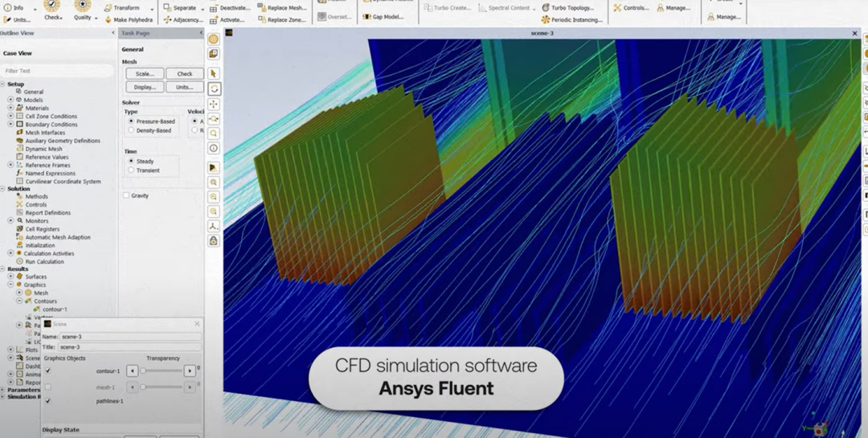Click the Check mesh button in Task Page
The image size is (868, 438).
pyautogui.click(x=185, y=74)
